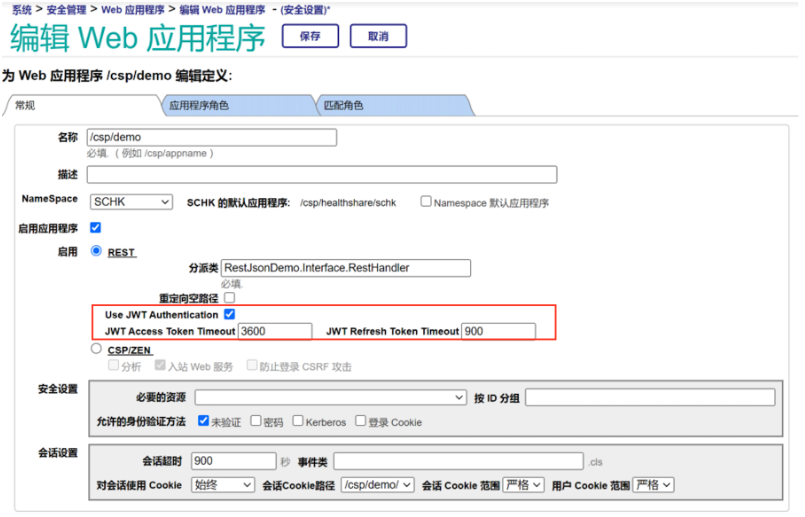
Task: Open the 对会话使用 Cookie dropdown
Action: click(225, 485)
